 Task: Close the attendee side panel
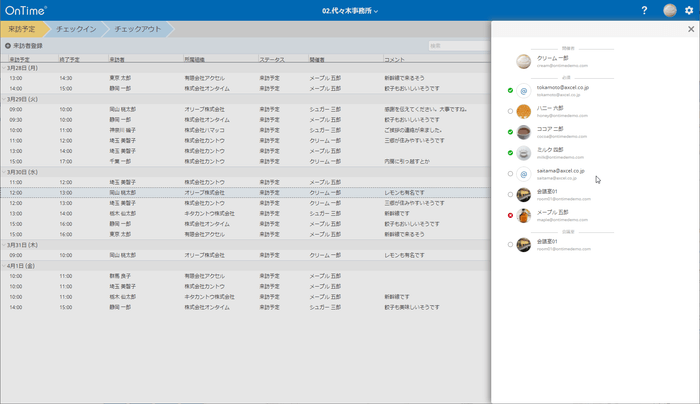click(x=691, y=29)
